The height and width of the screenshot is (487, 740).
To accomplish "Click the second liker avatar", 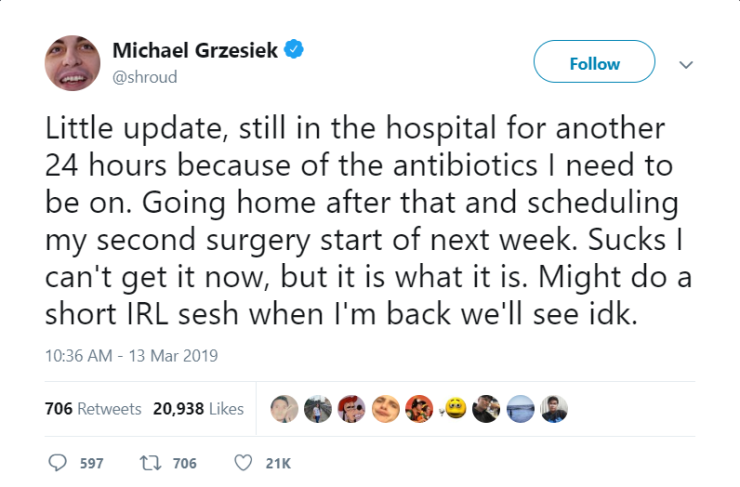I will pyautogui.click(x=319, y=408).
